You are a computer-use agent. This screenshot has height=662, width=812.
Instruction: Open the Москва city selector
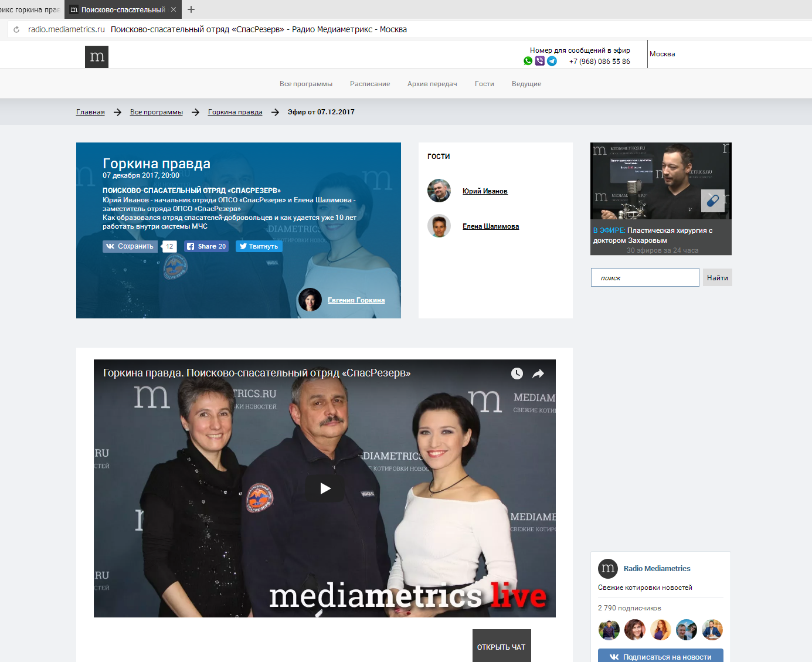pos(662,54)
